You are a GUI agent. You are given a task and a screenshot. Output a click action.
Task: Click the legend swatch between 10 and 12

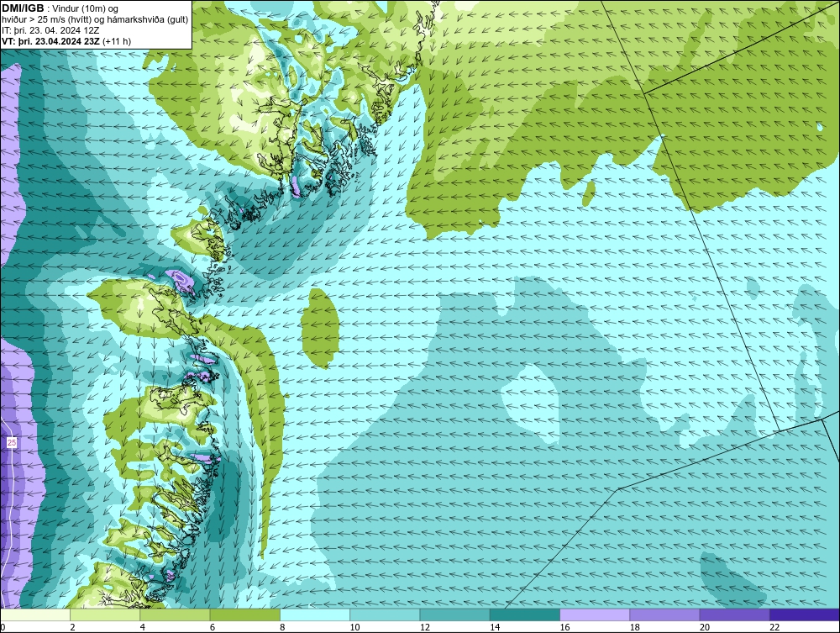[385, 615]
